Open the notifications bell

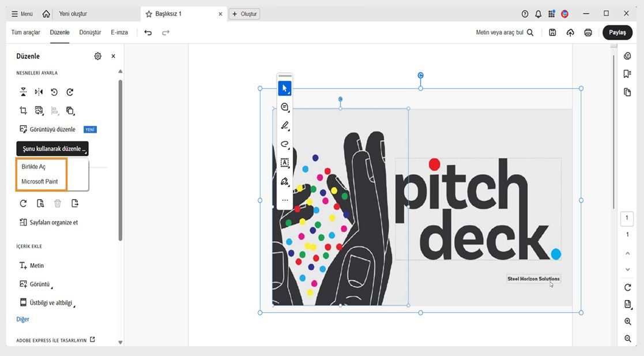(x=538, y=14)
